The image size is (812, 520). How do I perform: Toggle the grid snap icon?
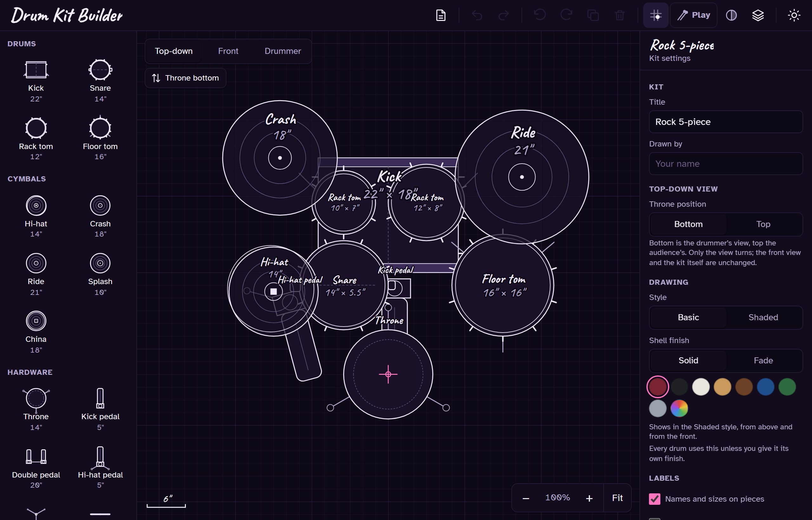656,15
